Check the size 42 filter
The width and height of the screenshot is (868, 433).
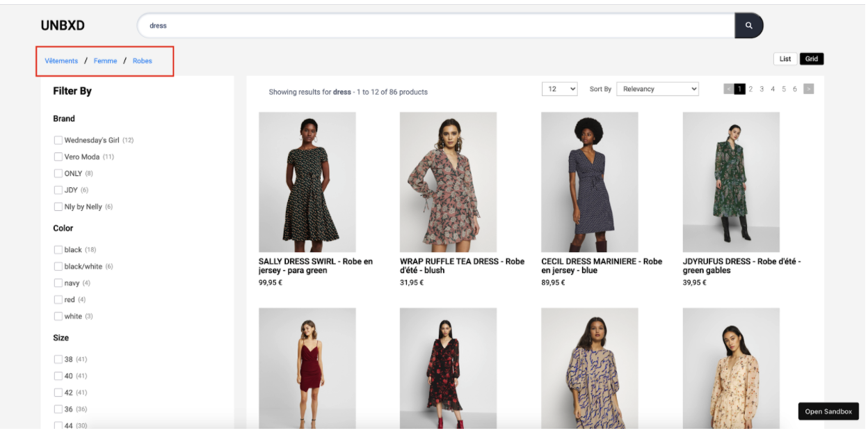pyautogui.click(x=58, y=393)
